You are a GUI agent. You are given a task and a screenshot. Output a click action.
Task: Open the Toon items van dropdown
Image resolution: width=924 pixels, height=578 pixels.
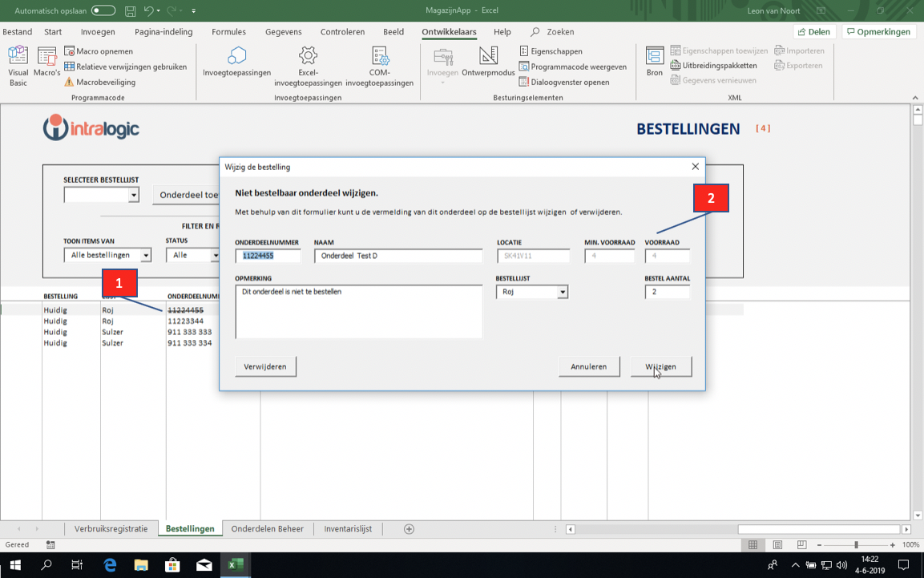[x=145, y=256]
